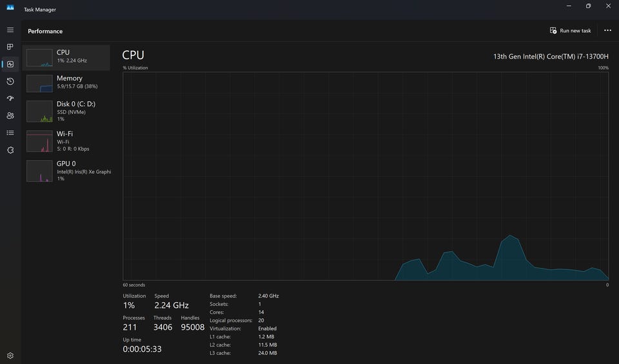Open the Services page icon
This screenshot has width=619, height=364.
click(x=10, y=150)
